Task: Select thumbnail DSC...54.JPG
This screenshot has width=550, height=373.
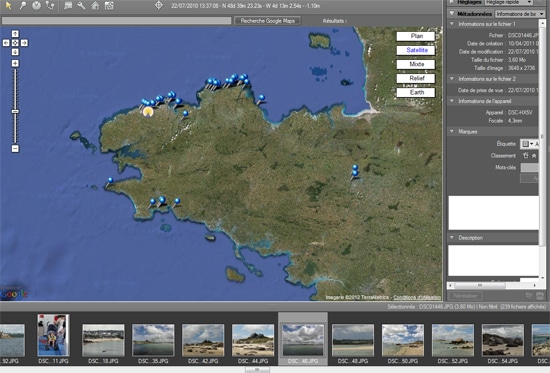Action: pyautogui.click(x=503, y=340)
